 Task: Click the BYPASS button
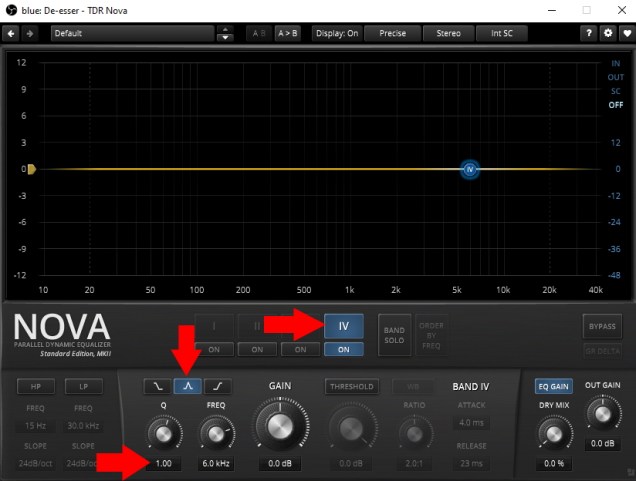pyautogui.click(x=603, y=326)
